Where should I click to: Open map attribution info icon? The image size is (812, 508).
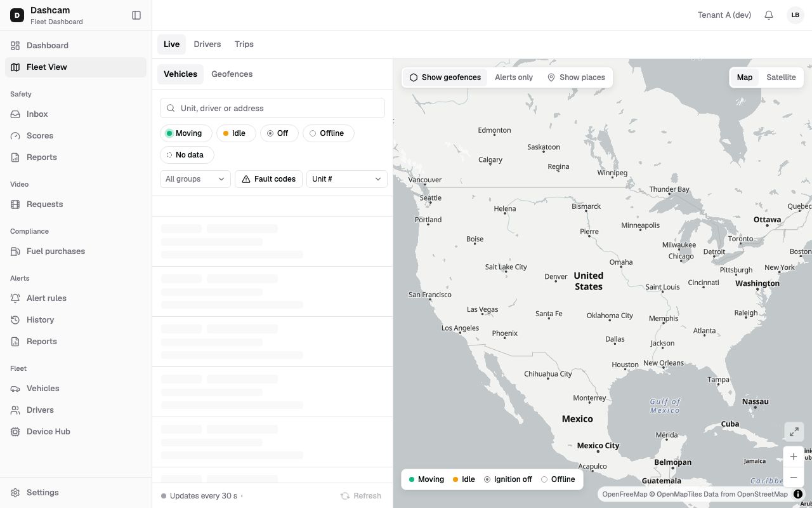click(798, 494)
